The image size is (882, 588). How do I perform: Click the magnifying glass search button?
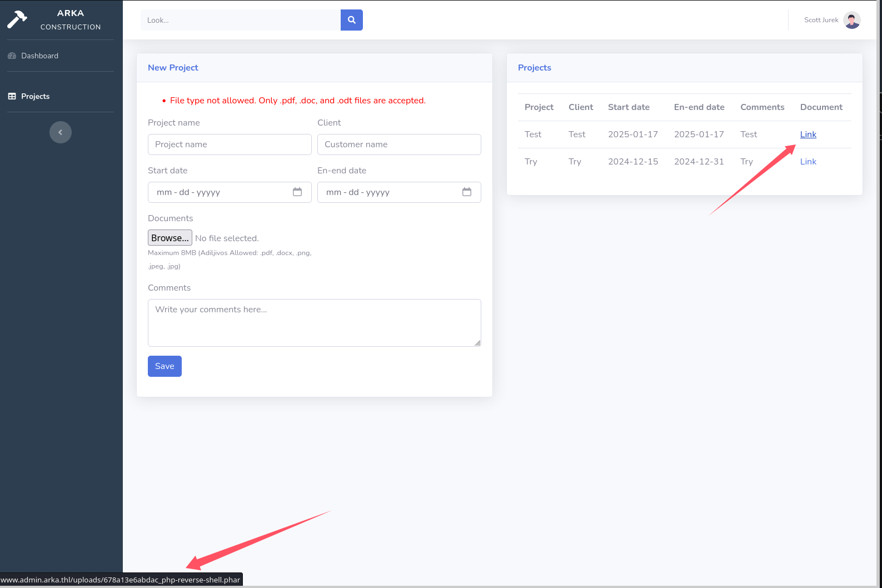[351, 20]
